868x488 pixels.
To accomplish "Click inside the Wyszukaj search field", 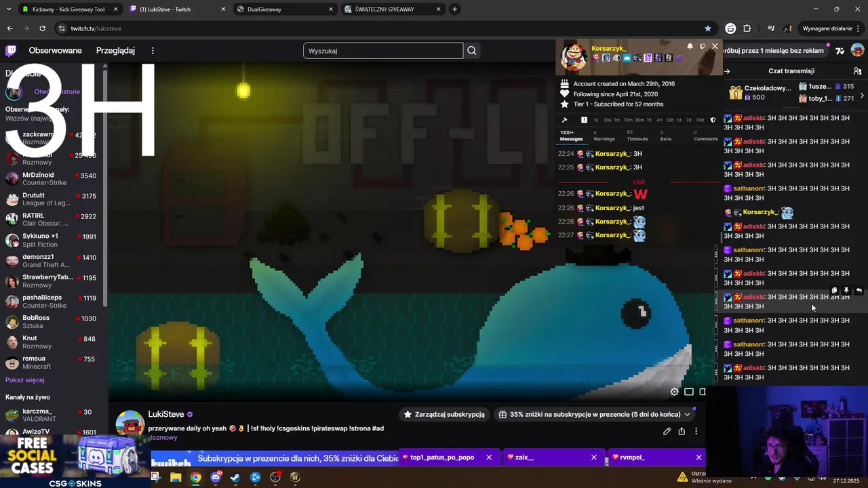I will click(383, 51).
